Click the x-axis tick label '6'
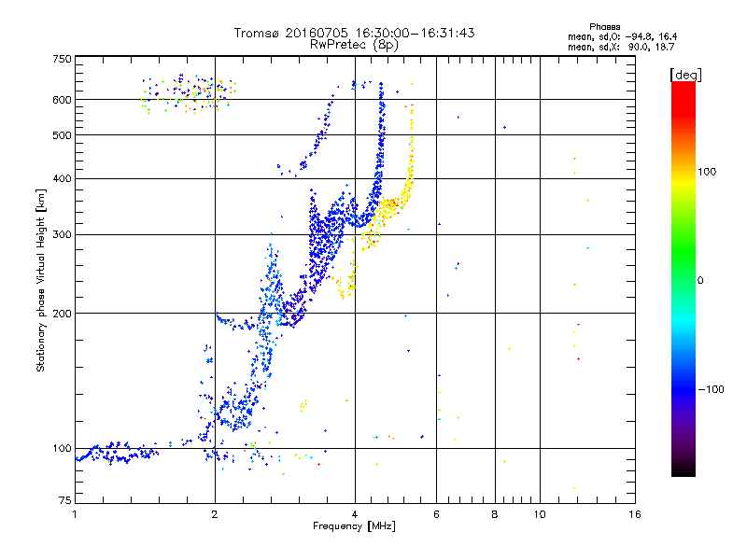 tap(436, 514)
